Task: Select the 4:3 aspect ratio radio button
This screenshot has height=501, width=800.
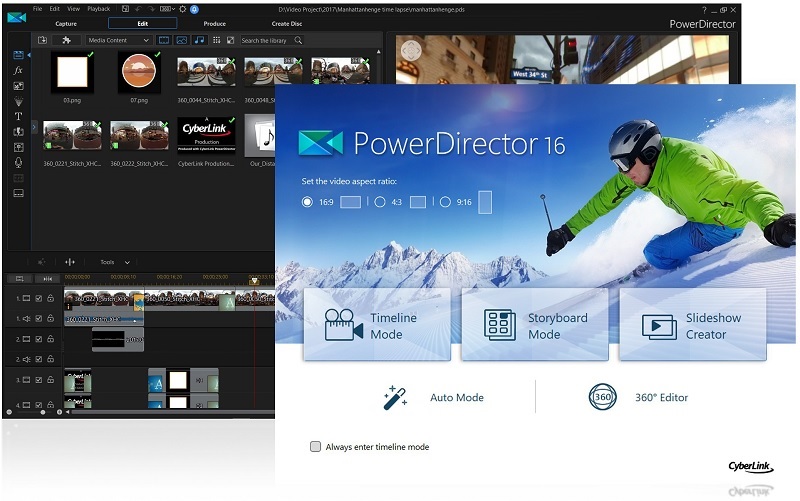Action: (x=380, y=202)
